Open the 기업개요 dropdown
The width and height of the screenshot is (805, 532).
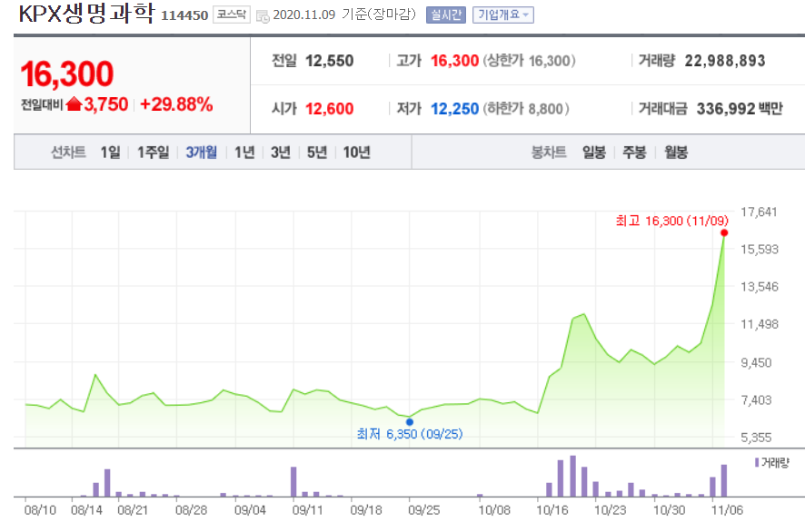click(x=503, y=15)
